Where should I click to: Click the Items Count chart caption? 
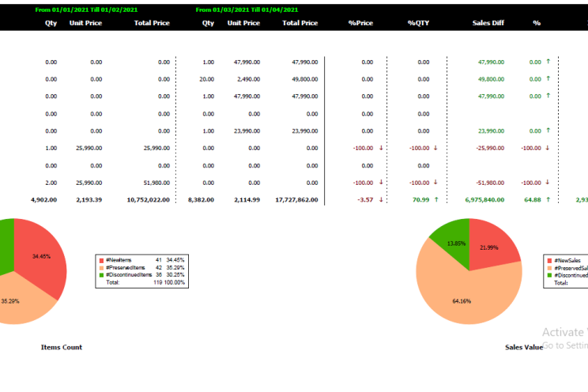coord(62,348)
